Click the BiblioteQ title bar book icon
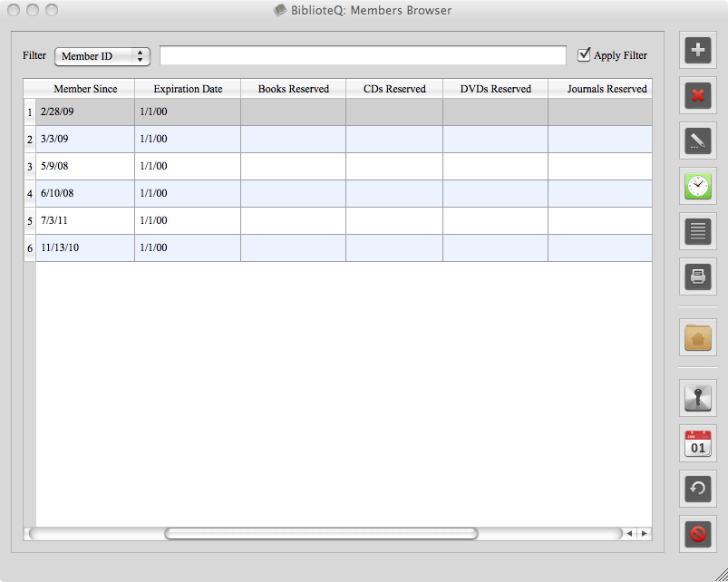 tap(279, 10)
